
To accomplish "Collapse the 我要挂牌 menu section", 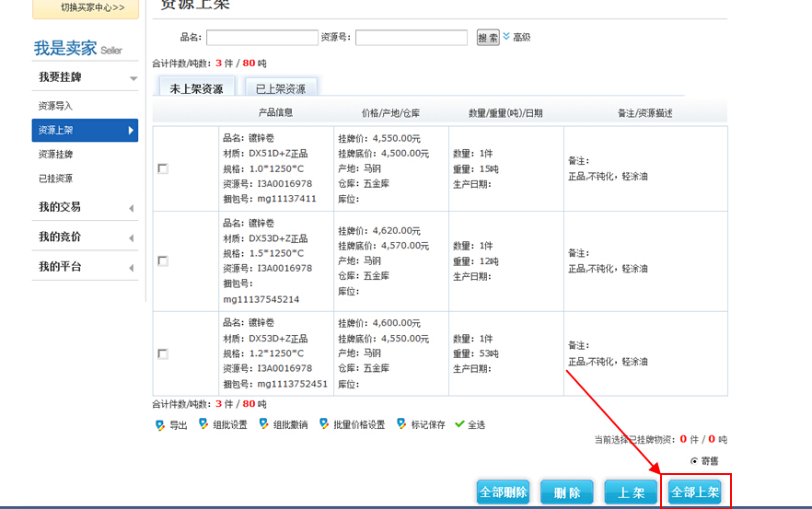I will click(x=133, y=78).
